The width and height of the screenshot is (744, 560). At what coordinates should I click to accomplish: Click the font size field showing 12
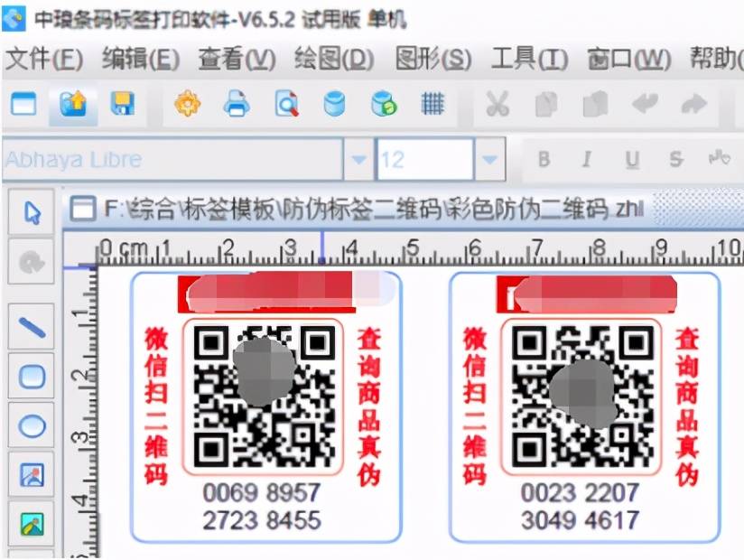425,160
